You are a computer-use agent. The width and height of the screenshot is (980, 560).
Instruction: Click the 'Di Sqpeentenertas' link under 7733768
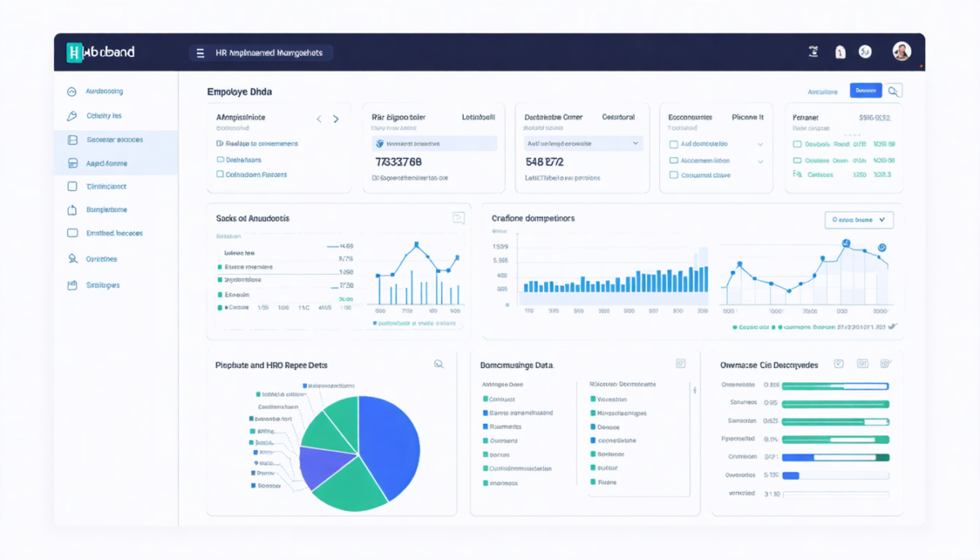click(x=410, y=177)
